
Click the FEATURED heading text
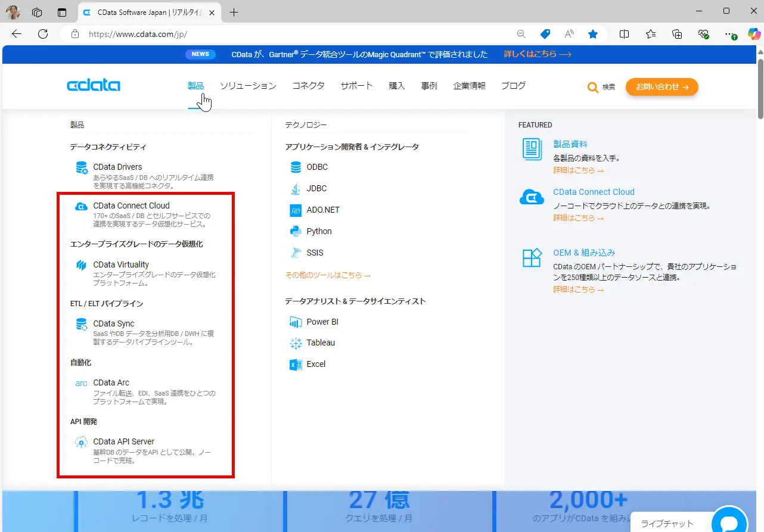pos(535,125)
